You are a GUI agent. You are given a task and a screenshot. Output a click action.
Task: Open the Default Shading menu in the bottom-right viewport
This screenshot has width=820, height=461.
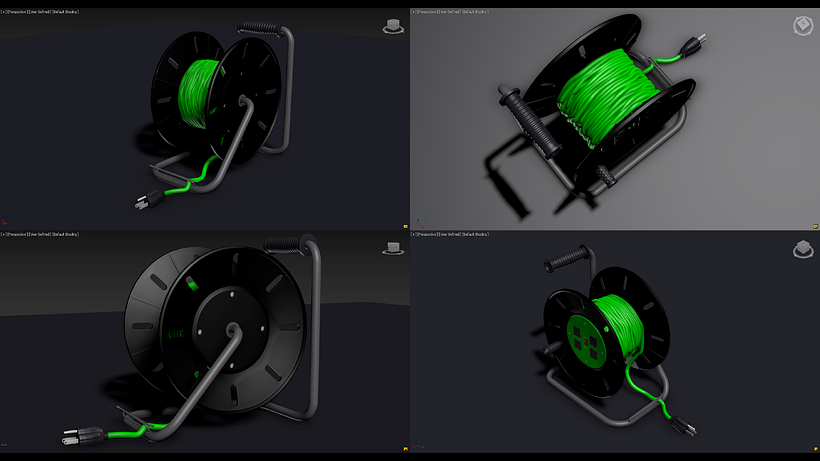(475, 234)
